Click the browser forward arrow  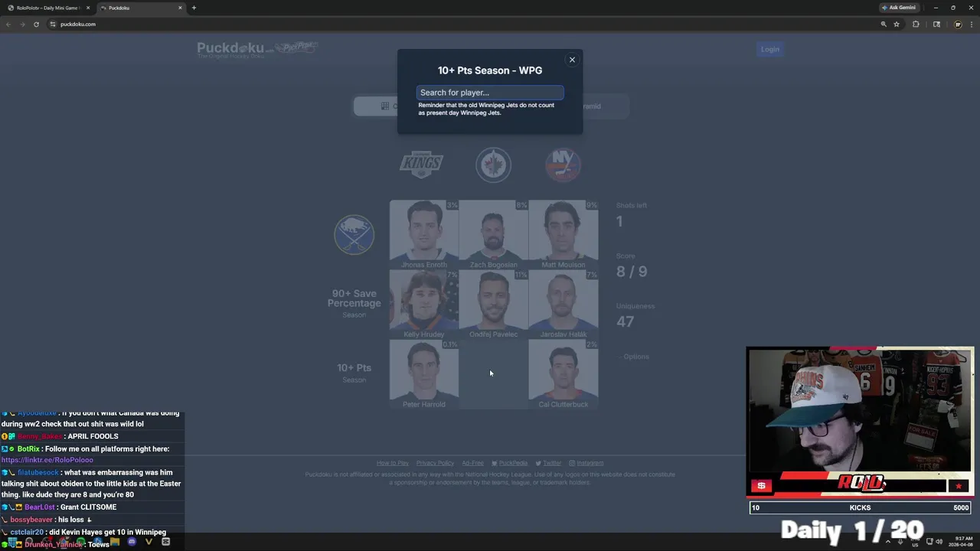click(x=22, y=24)
